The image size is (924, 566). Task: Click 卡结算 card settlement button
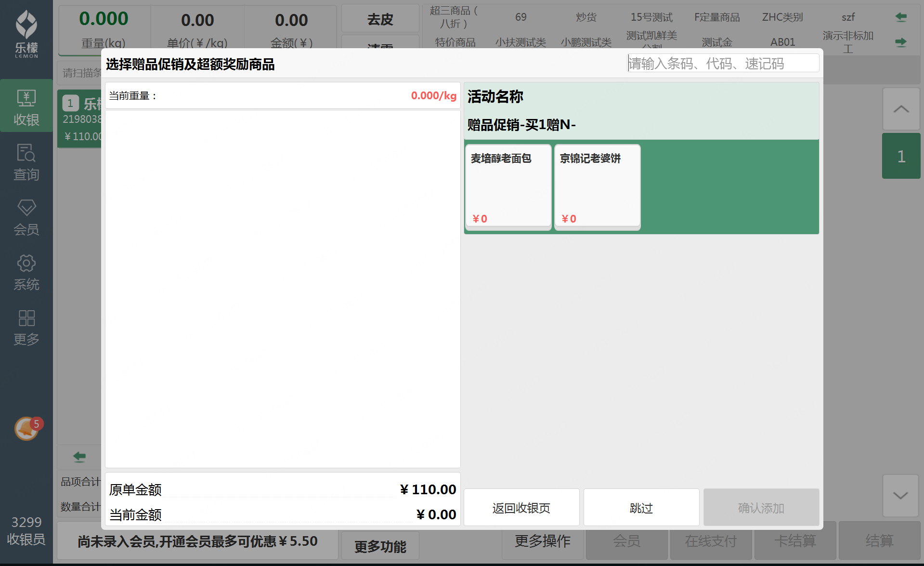coord(795,541)
